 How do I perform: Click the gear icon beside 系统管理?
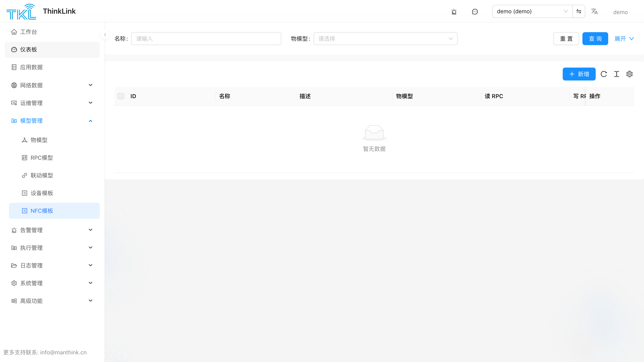(14, 283)
